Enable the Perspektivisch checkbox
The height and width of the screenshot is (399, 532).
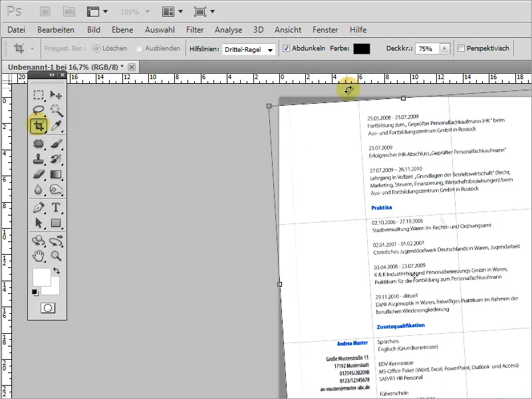tap(461, 49)
